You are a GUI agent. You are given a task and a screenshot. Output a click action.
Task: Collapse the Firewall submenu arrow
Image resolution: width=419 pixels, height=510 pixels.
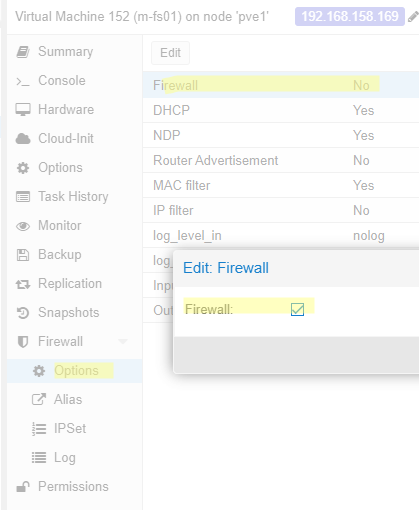pyautogui.click(x=123, y=341)
